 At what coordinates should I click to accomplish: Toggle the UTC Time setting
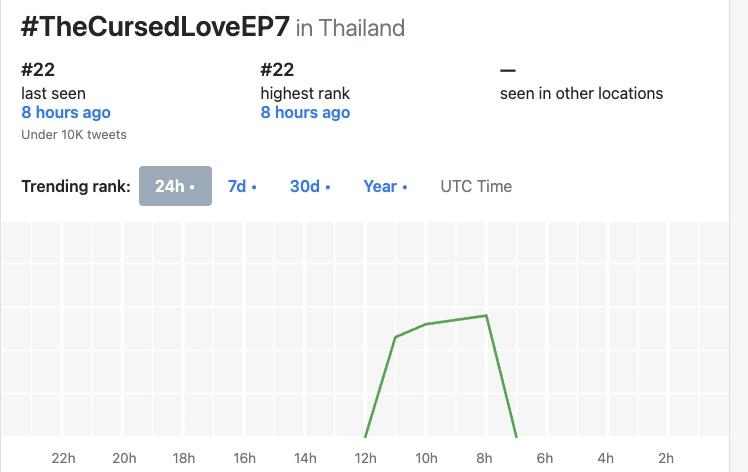pos(476,186)
